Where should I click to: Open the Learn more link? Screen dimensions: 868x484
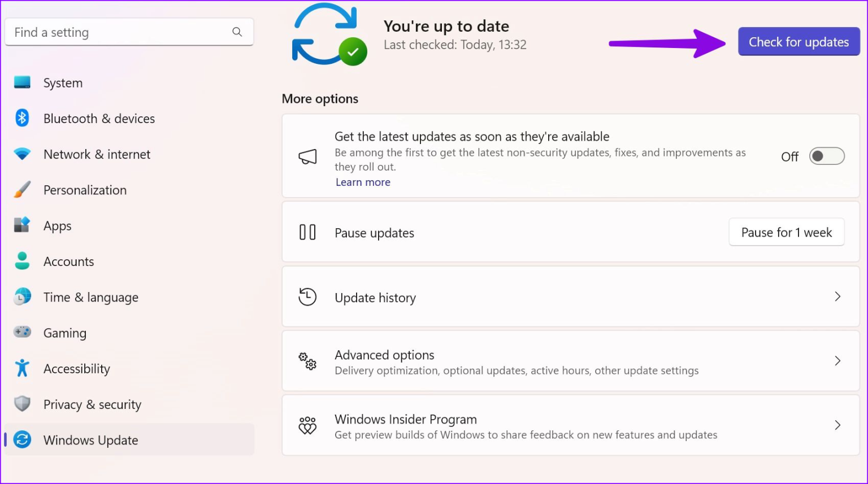point(363,182)
